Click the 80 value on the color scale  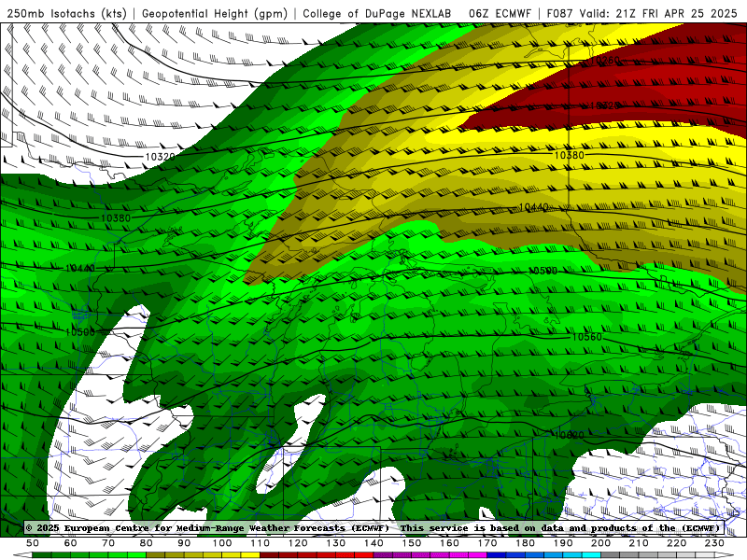pos(147,543)
